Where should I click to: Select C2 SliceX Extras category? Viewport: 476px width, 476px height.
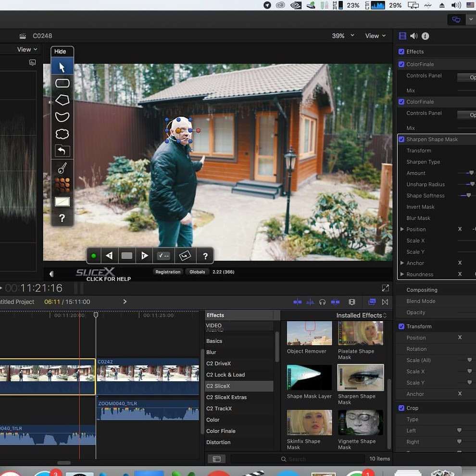(226, 397)
